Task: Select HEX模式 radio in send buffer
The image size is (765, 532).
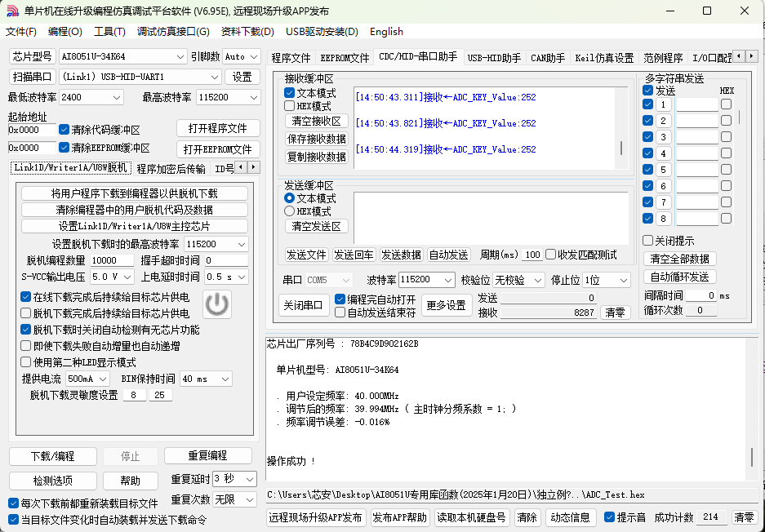Action: coord(290,211)
